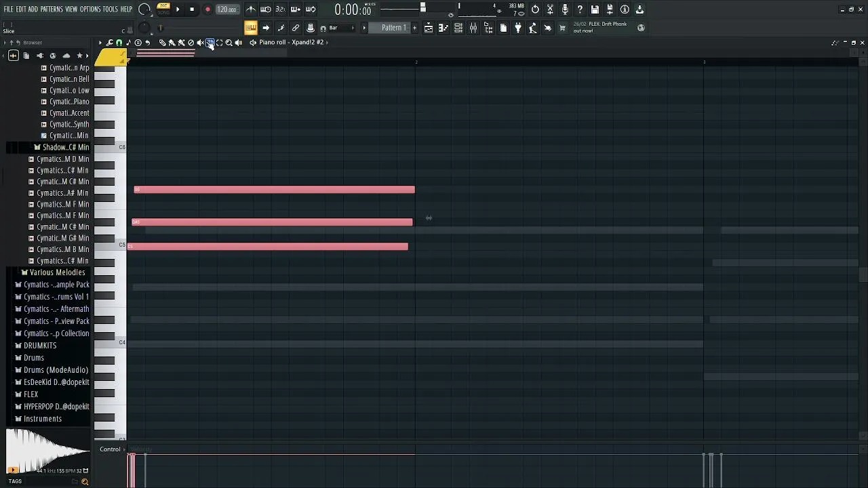Select the Cymatic..Piano sample
Viewport: 868px width, 488px height.
[x=66, y=102]
